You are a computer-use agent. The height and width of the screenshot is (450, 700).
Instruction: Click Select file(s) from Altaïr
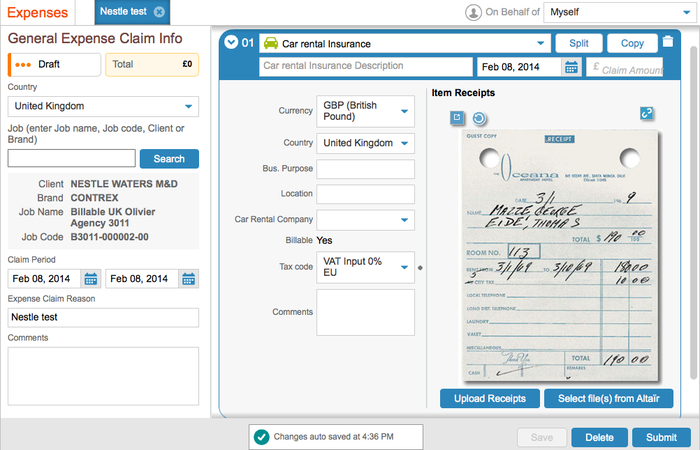(x=608, y=399)
